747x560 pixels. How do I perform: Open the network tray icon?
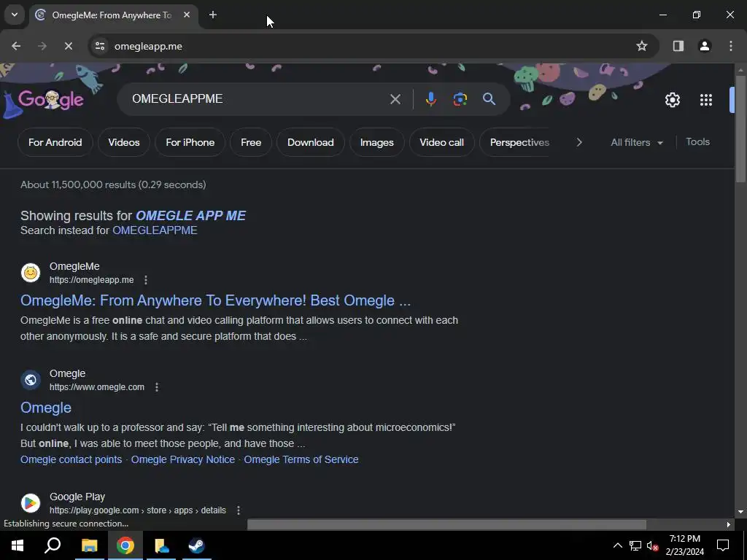635,545
